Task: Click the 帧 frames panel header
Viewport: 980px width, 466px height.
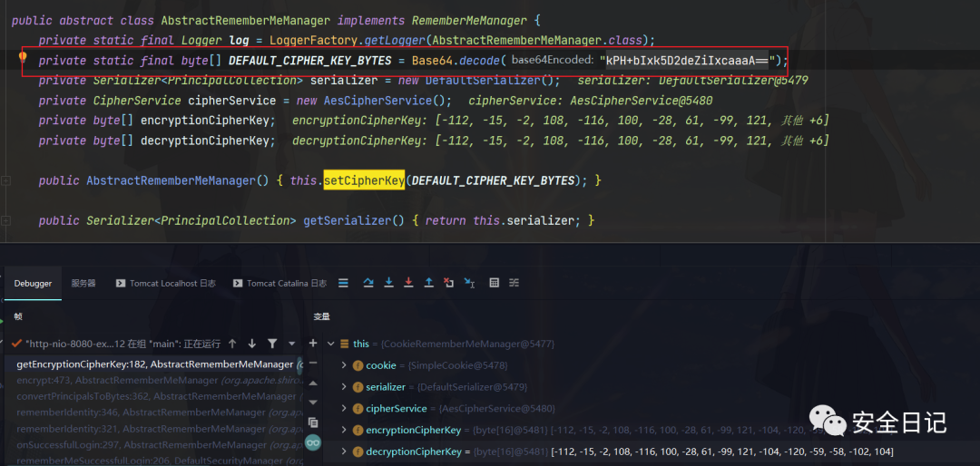Action: point(18,316)
